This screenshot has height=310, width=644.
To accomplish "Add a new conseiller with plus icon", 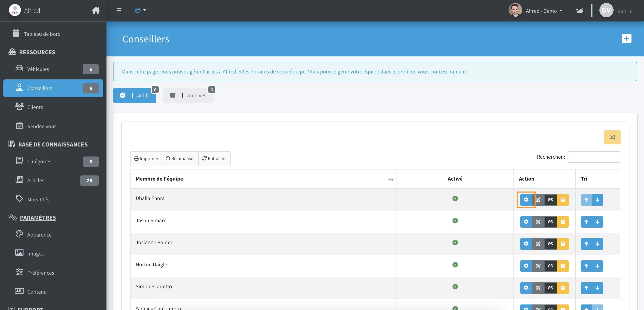I will click(x=626, y=39).
